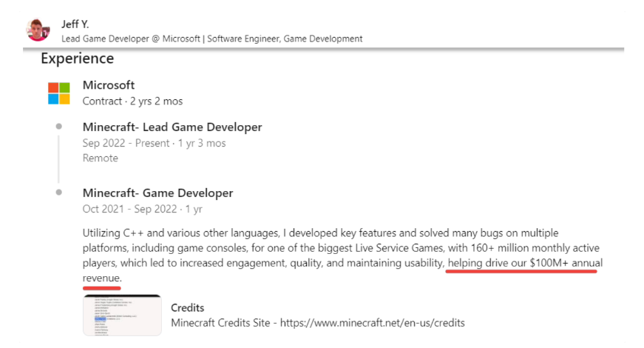This screenshot has width=644, height=348.
Task: Click the Experience section heading
Action: [77, 58]
